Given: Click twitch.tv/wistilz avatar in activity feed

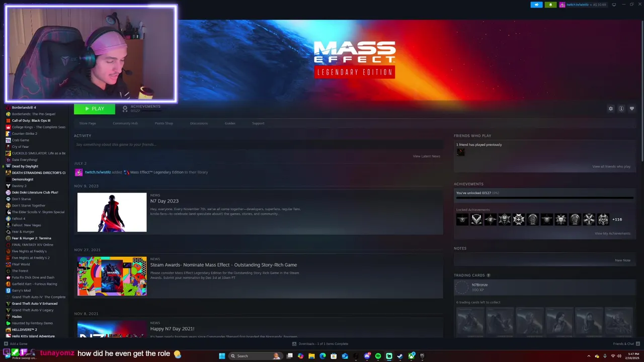Looking at the screenshot, I should pyautogui.click(x=78, y=172).
